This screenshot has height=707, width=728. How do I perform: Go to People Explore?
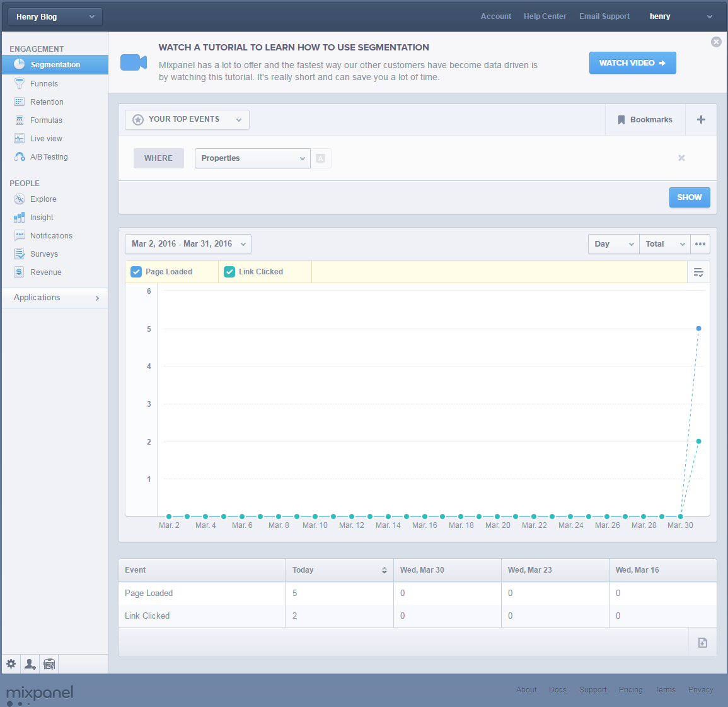coord(43,199)
